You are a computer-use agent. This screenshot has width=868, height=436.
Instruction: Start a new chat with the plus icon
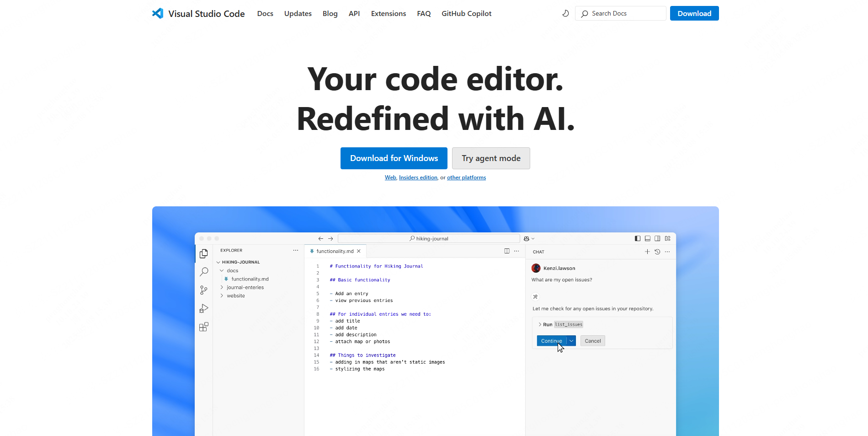[x=647, y=251]
